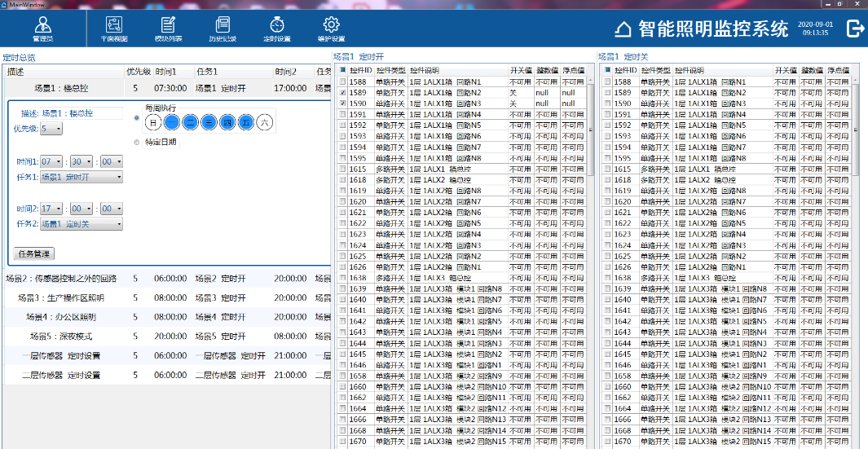Click 时间1 column header
This screenshot has height=449, width=868.
pyautogui.click(x=174, y=72)
